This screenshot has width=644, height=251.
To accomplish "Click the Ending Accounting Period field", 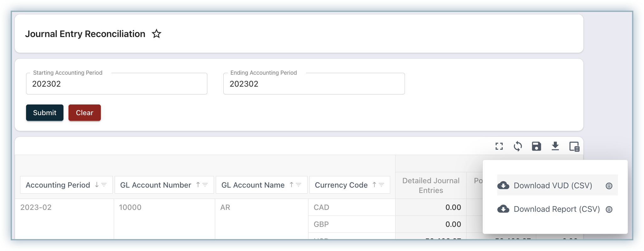I will coord(314,84).
